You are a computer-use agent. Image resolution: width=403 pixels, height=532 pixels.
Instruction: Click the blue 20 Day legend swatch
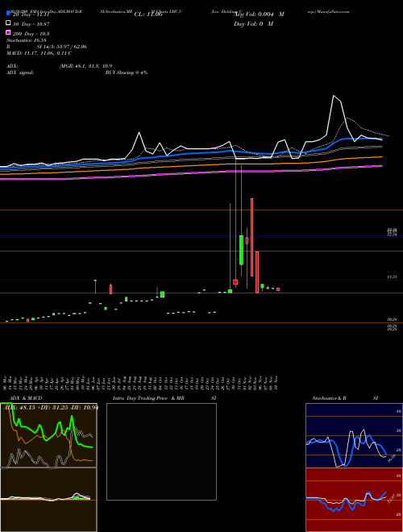click(8, 13)
